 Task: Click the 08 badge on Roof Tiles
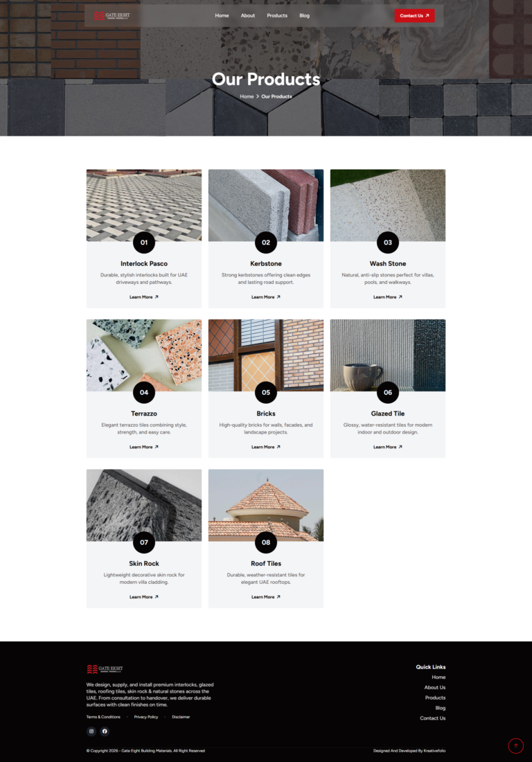click(266, 542)
